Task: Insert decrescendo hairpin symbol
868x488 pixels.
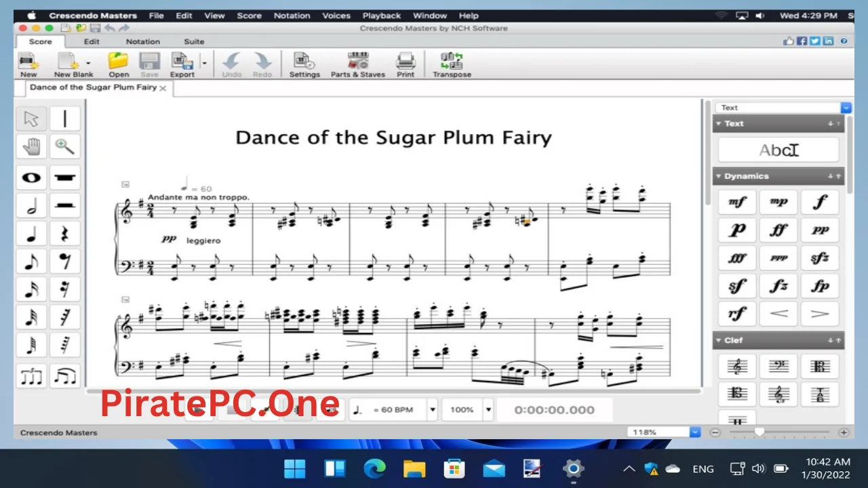Action: (820, 314)
